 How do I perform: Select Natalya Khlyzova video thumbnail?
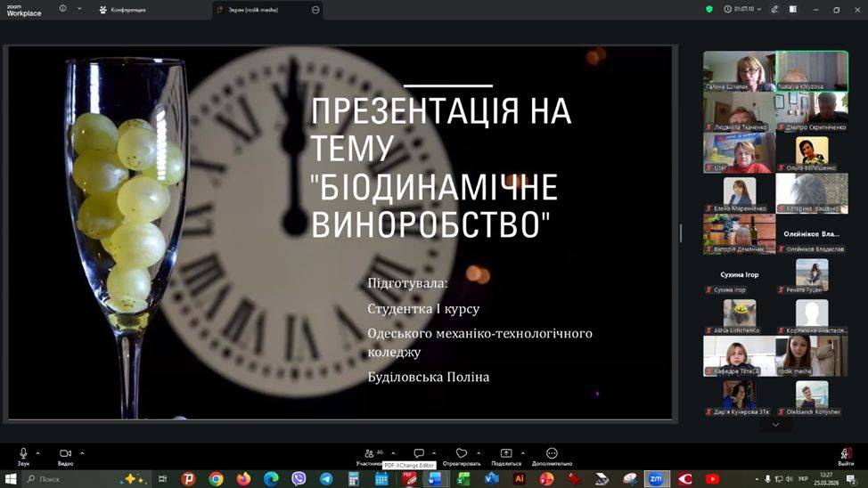pyautogui.click(x=811, y=71)
